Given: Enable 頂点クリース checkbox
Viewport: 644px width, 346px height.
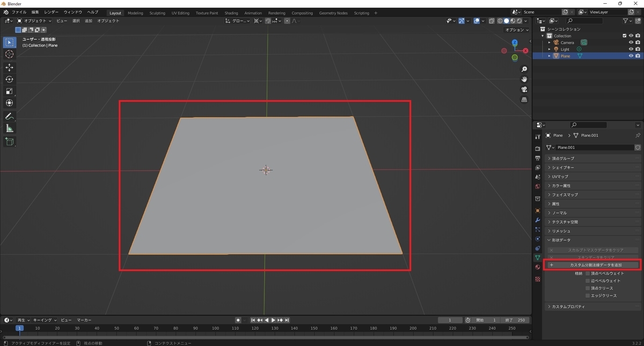Looking at the screenshot, I should click(x=588, y=289).
